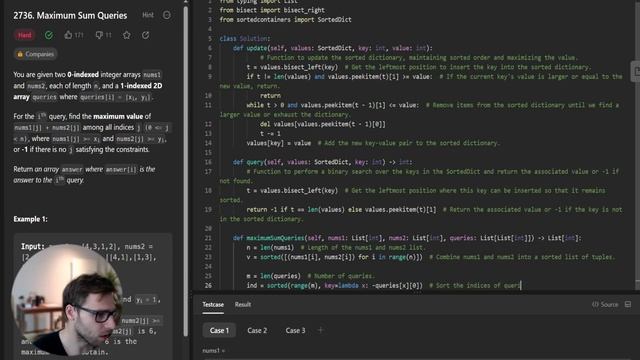Click the problem title 2736. Maximum Sum Queries
The height and width of the screenshot is (360, 640).
coord(70,16)
